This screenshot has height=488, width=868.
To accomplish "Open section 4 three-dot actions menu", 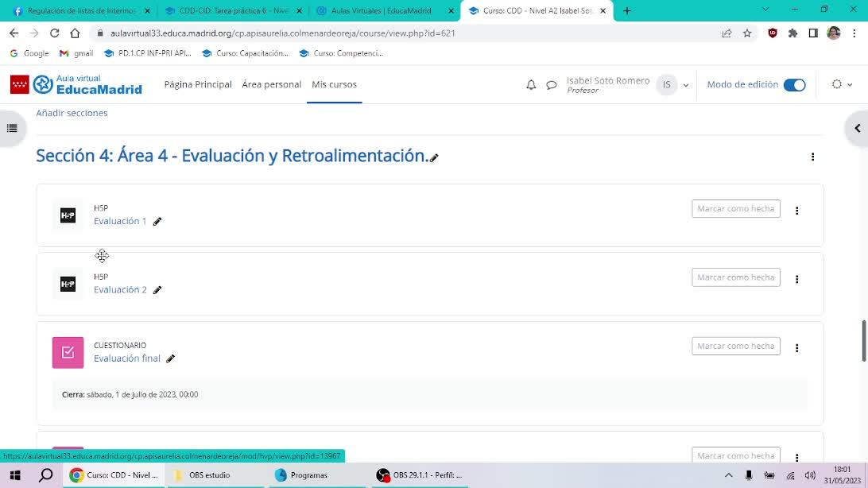I will coord(812,157).
